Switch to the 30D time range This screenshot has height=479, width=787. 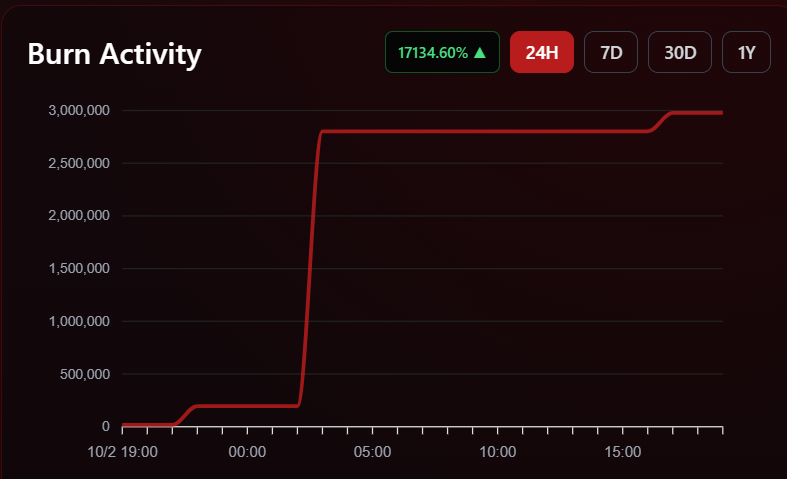click(680, 52)
